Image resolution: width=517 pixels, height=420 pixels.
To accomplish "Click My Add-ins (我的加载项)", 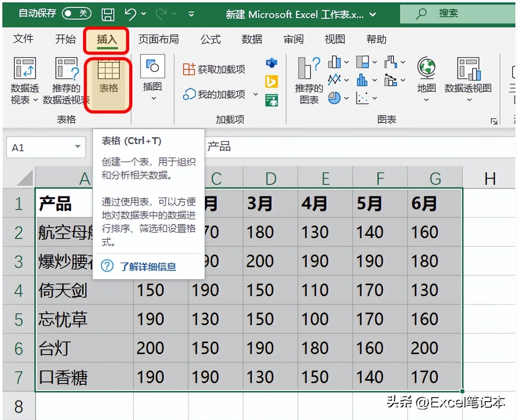I will 214,94.
